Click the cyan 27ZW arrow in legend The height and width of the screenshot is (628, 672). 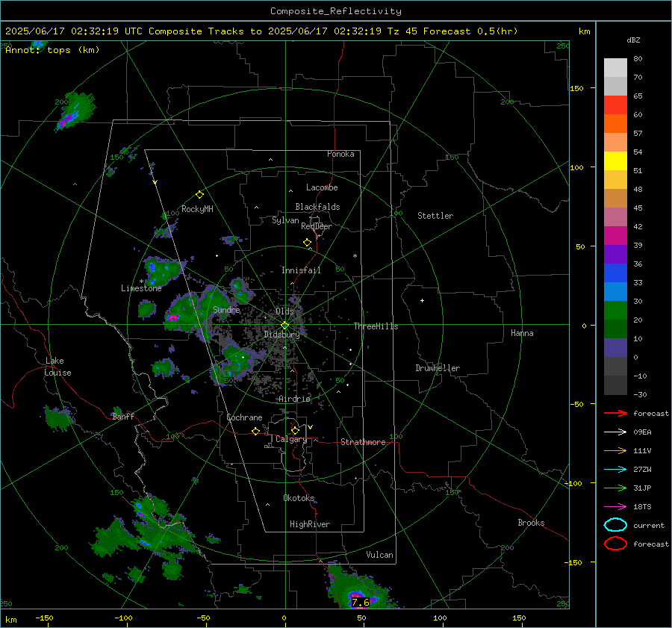tap(615, 470)
